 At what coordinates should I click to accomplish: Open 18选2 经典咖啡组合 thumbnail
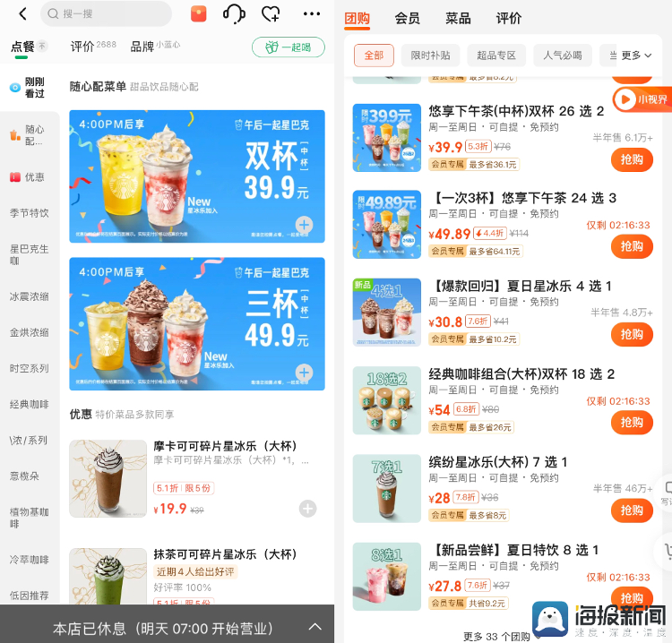click(x=386, y=400)
